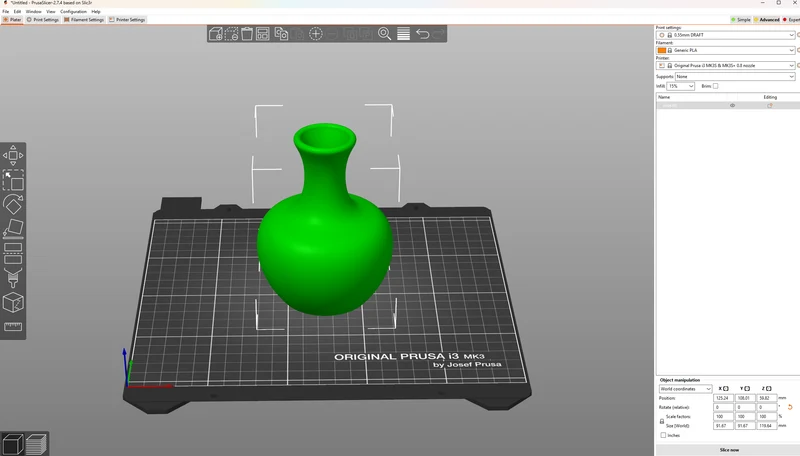Mirror the object along Y axis
This screenshot has height=456, width=800.
tap(745, 389)
